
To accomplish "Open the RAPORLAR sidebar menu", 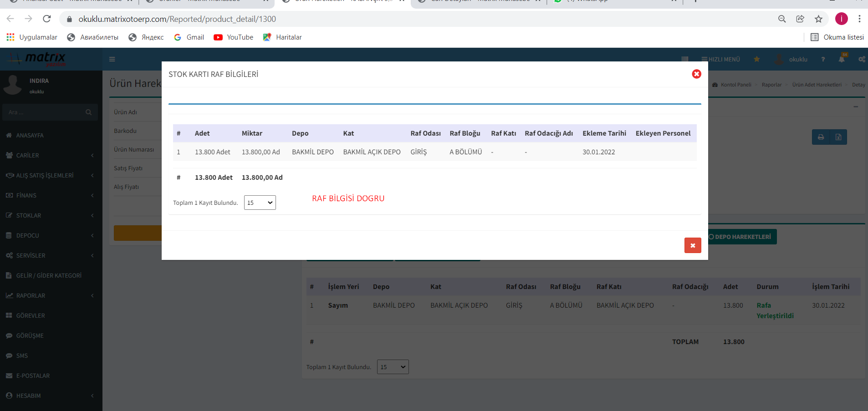I will click(x=50, y=295).
